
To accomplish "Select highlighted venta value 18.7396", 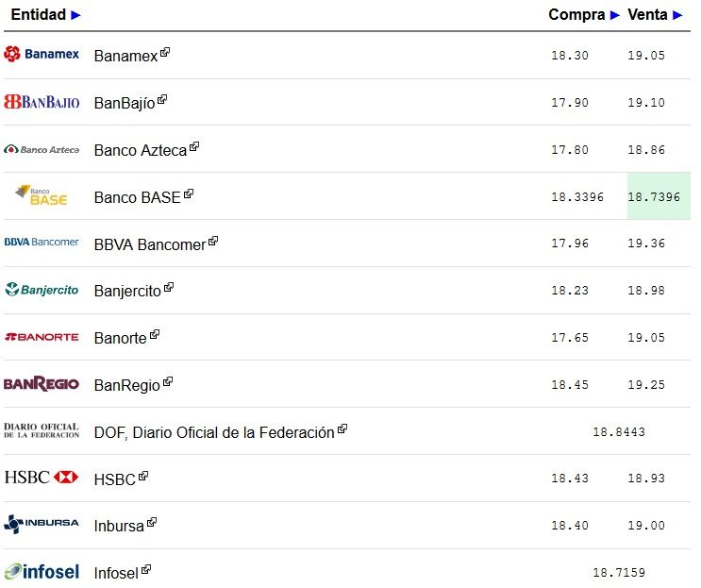I will 654,196.
